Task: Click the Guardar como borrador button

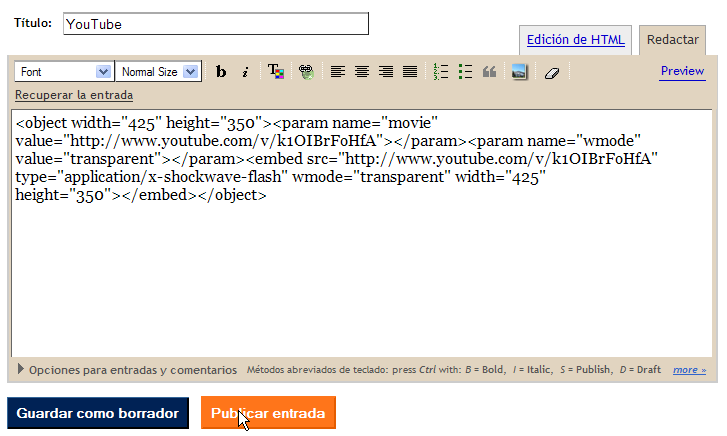Action: (x=97, y=413)
